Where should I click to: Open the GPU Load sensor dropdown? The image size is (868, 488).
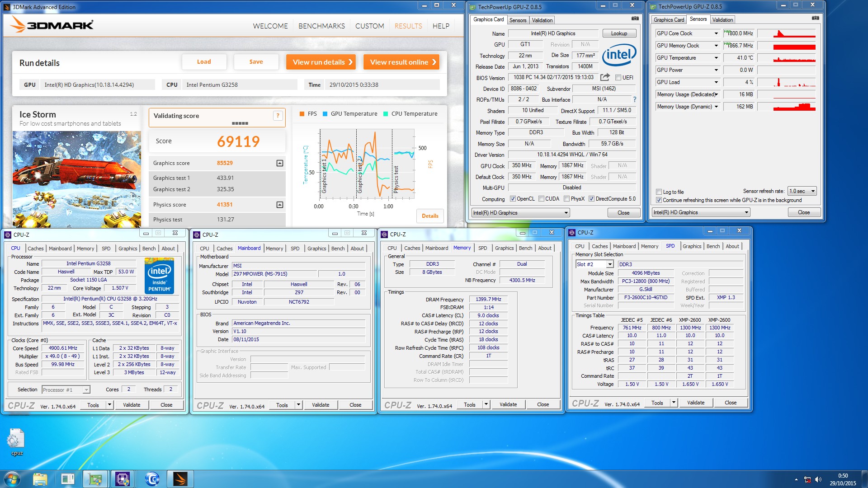coord(716,82)
